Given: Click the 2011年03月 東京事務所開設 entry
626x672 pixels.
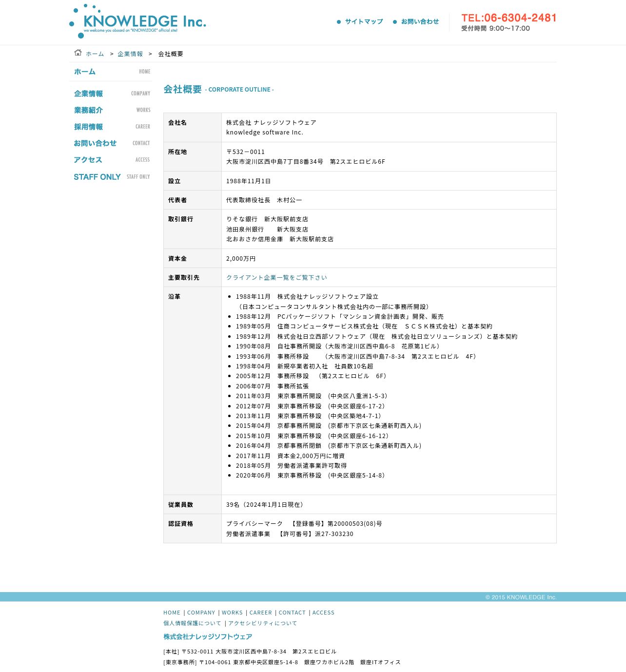Looking at the screenshot, I should [x=313, y=396].
